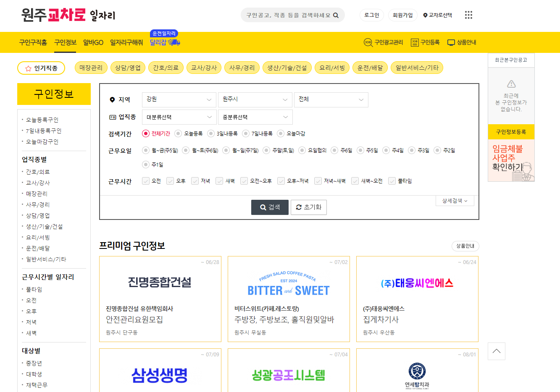Click the 구인정보등록 yellow button
560x392 pixels.
pos(511,132)
